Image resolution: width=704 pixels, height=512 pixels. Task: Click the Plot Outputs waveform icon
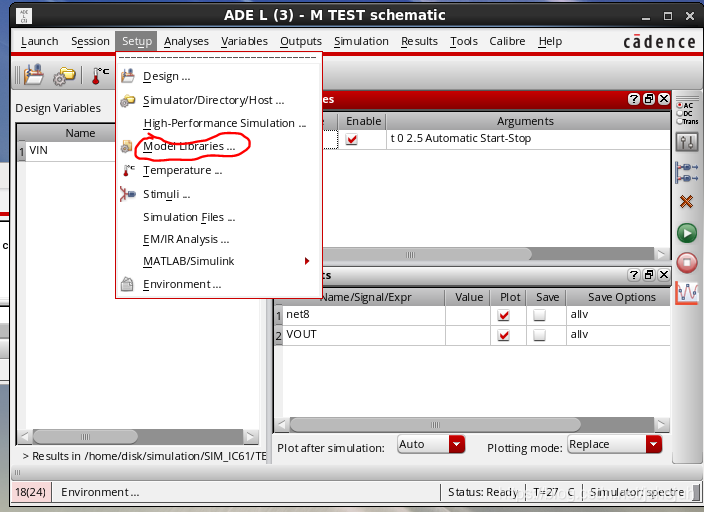pos(687,293)
